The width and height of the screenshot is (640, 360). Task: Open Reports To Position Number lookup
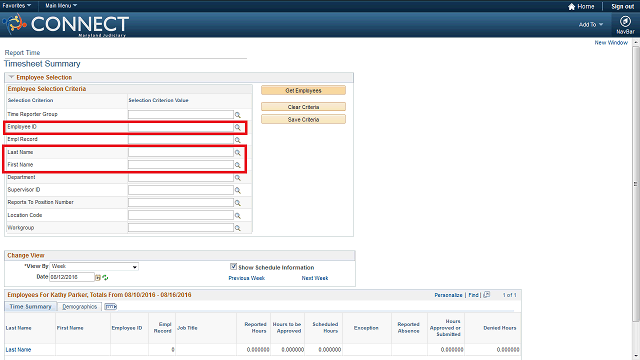(238, 203)
